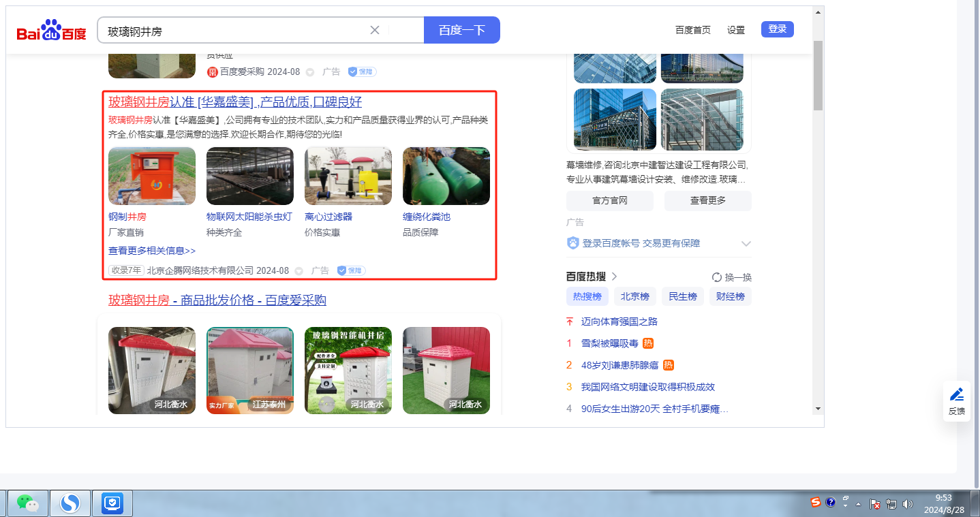Click the arrow next to 百度热搜
This screenshot has height=517, width=980.
(614, 277)
